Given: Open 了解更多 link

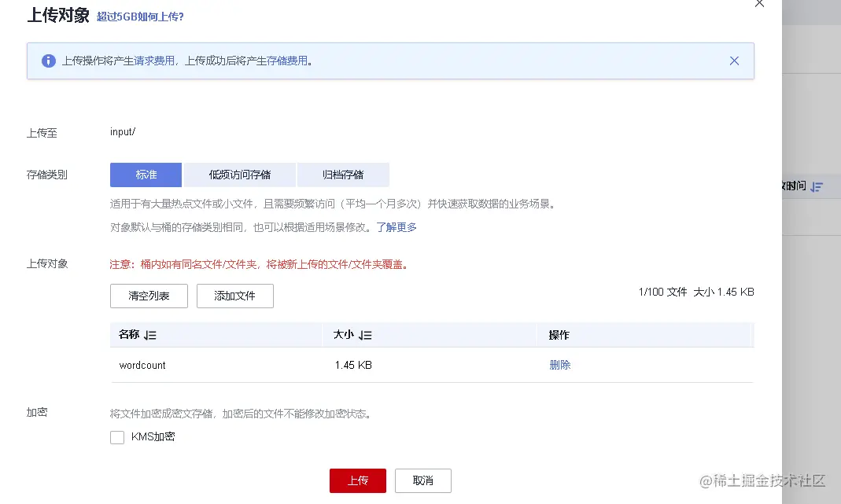Looking at the screenshot, I should tap(397, 227).
